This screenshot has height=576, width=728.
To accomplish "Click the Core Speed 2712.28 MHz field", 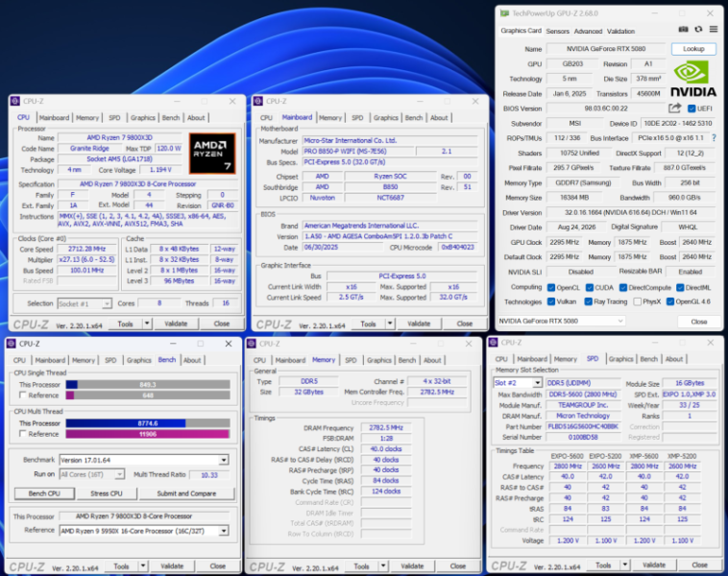I will tap(86, 249).
